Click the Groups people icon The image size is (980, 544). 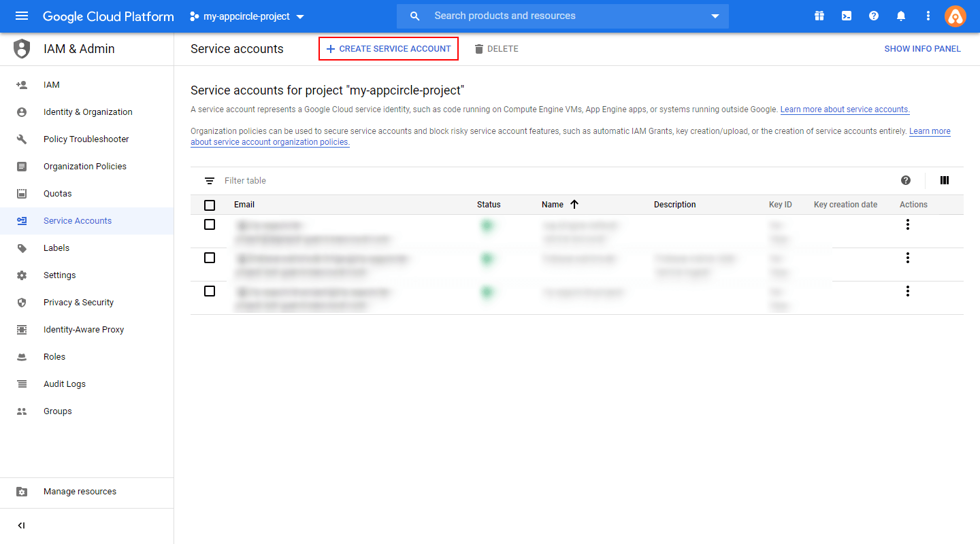pyautogui.click(x=22, y=411)
